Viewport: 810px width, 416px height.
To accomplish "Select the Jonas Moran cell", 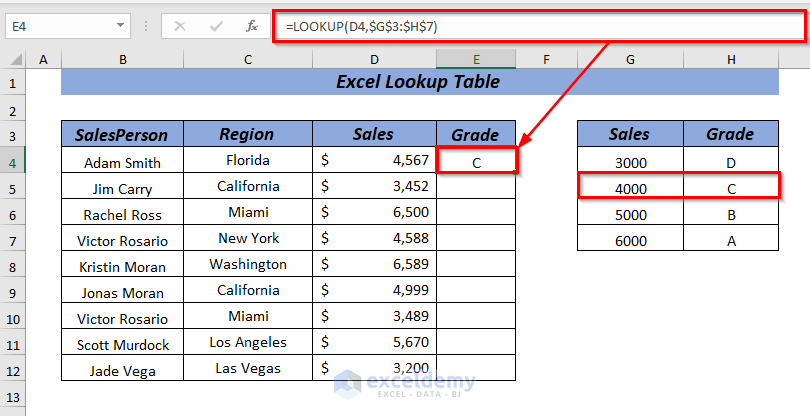I will [122, 290].
